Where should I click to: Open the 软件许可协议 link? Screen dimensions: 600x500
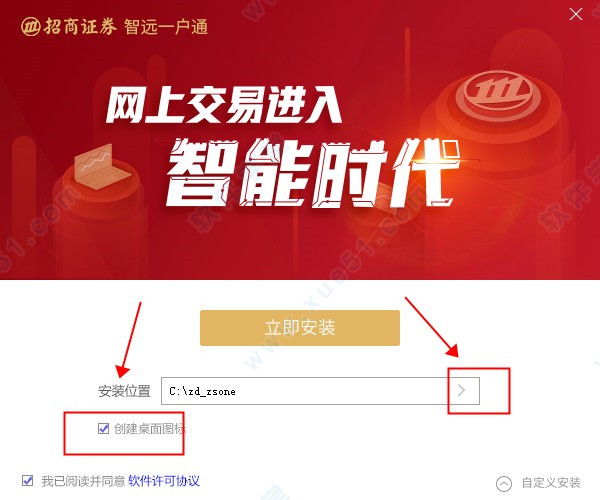pos(164,481)
